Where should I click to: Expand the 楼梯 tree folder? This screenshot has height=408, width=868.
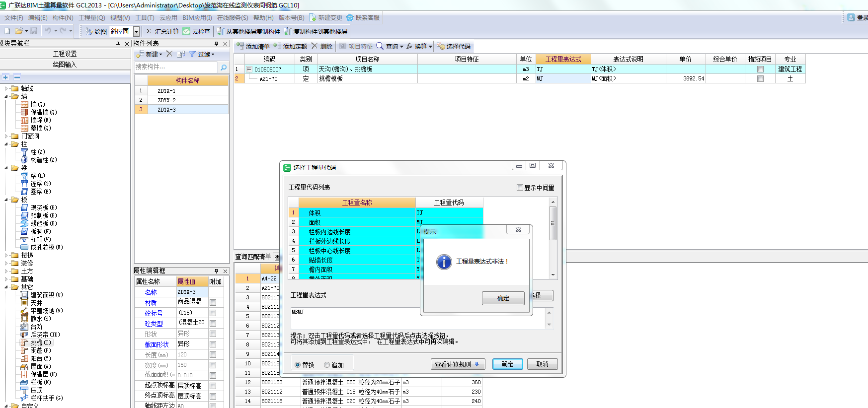[6, 255]
